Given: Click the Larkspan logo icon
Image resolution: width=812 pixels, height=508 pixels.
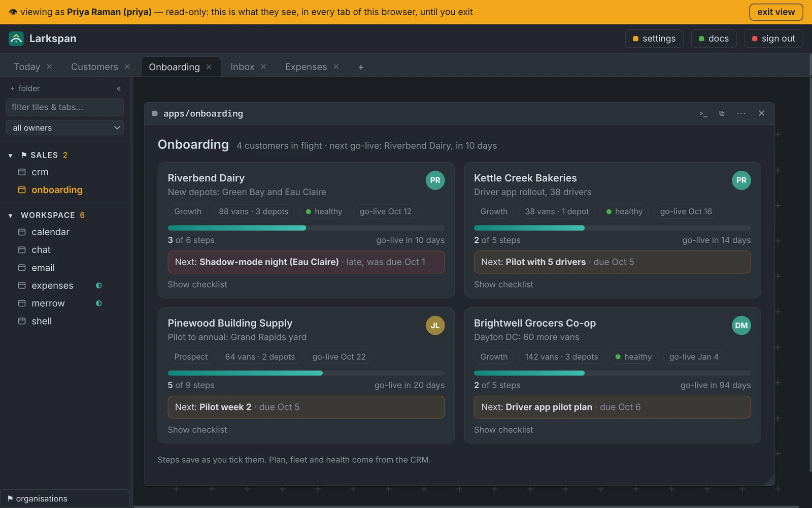Looking at the screenshot, I should pyautogui.click(x=16, y=39).
